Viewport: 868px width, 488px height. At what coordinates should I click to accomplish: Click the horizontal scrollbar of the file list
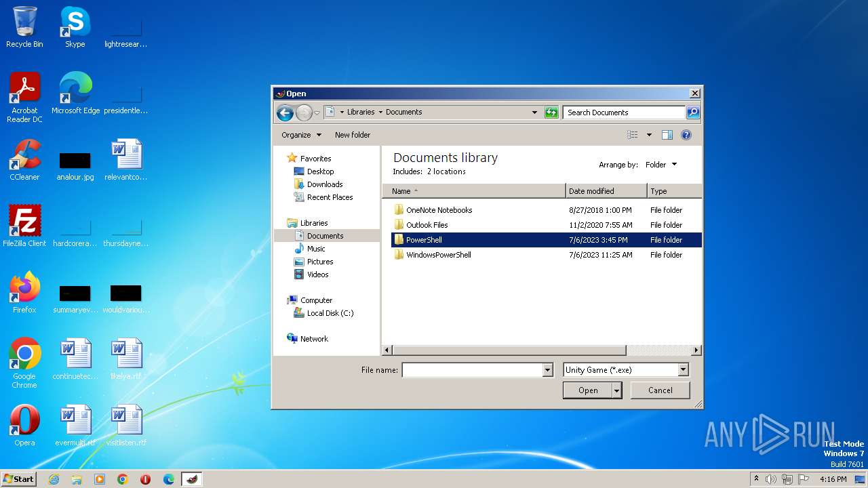(509, 350)
